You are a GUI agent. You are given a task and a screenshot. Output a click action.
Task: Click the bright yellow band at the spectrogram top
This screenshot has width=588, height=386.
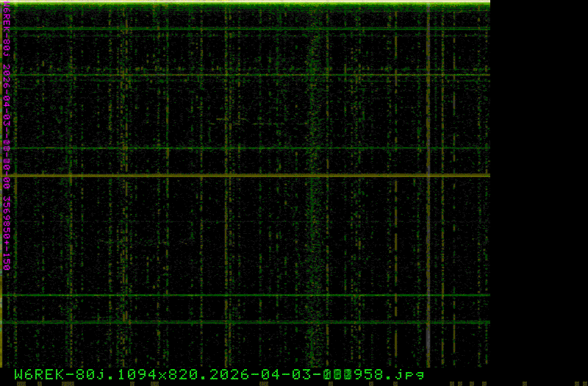246,4
